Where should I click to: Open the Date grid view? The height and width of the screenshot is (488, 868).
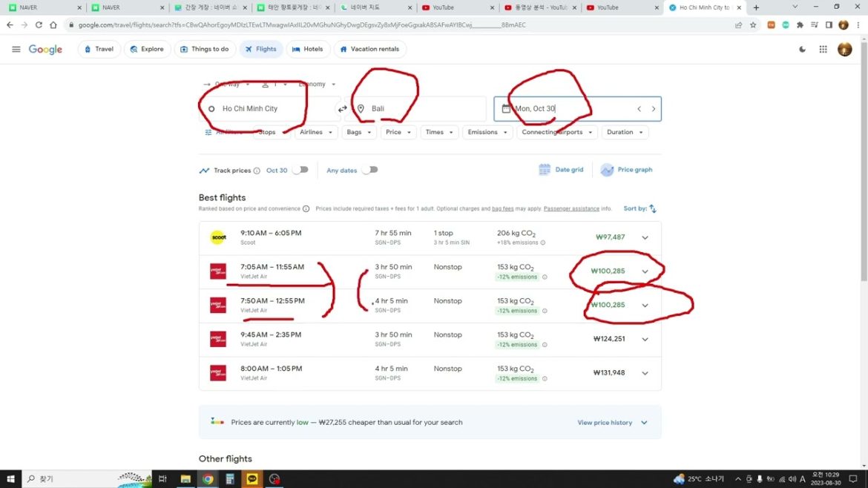(x=561, y=170)
